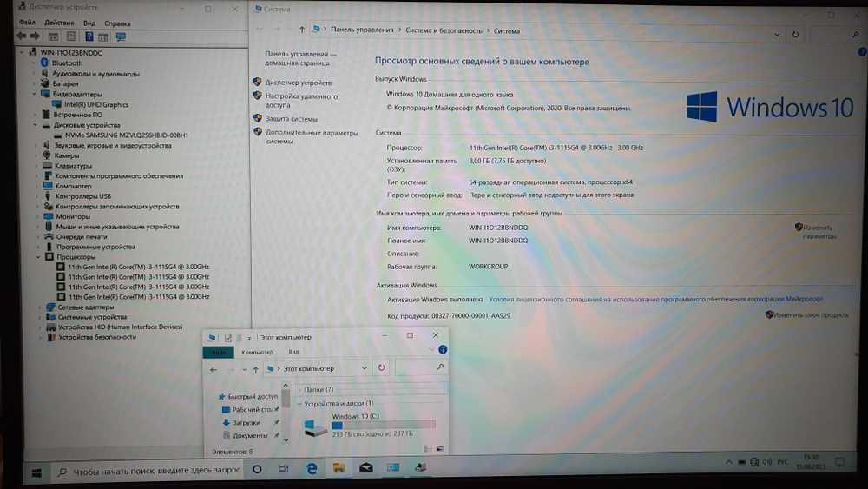868x489 pixels.
Task: Expand Мониторы node
Action: tap(37, 216)
